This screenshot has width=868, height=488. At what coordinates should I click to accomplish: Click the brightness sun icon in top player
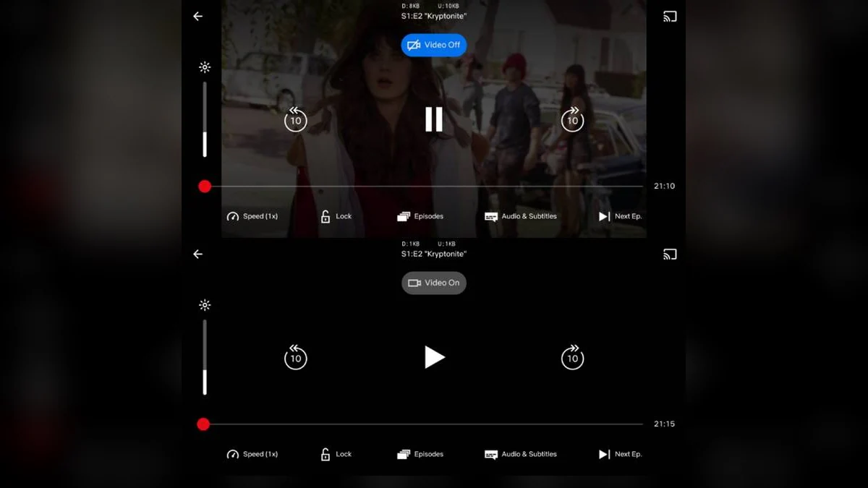(205, 67)
